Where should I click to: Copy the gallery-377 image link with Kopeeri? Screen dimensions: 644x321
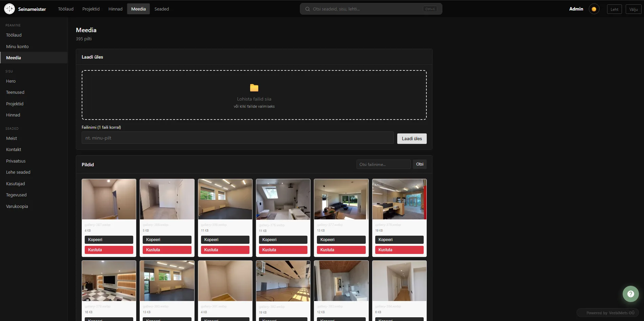(x=341, y=240)
